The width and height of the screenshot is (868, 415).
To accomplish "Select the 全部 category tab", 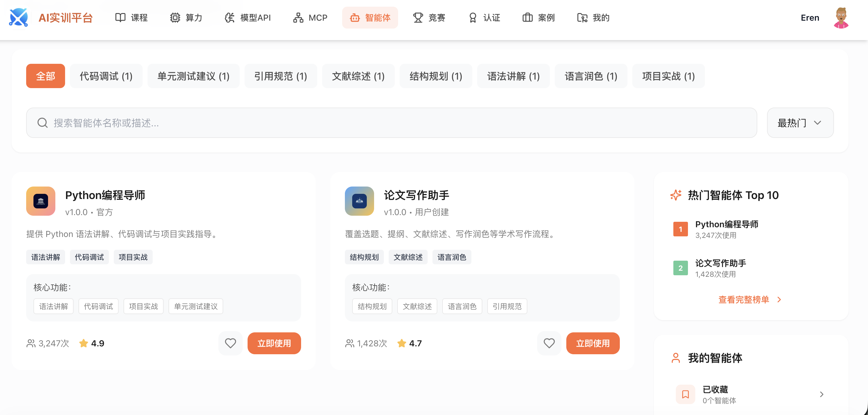I will coord(45,76).
